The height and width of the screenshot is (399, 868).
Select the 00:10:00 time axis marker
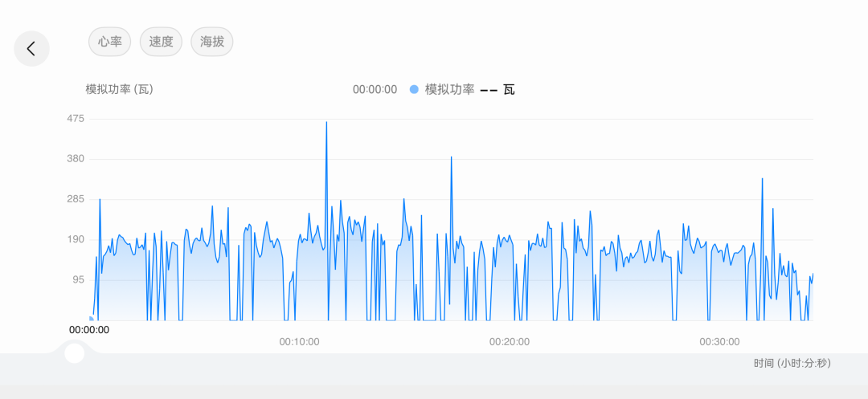point(299,341)
